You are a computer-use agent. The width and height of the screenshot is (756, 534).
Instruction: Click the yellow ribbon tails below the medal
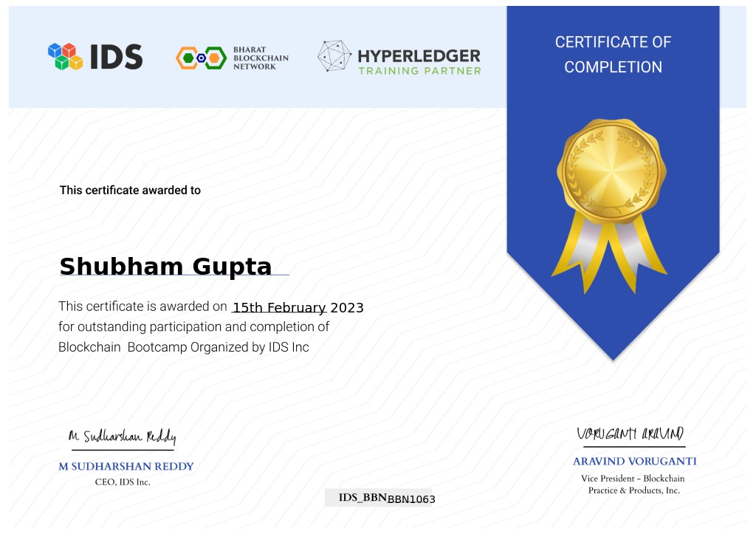point(611,255)
